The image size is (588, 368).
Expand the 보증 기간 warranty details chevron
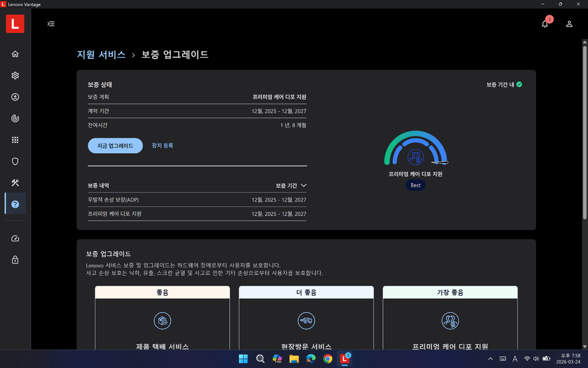tap(303, 185)
